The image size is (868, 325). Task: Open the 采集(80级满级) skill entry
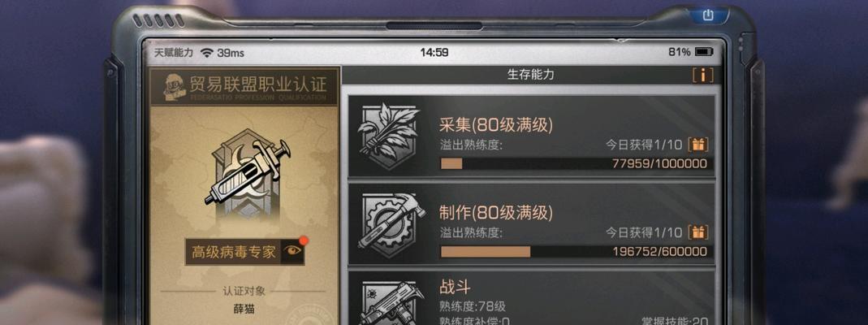point(531,136)
